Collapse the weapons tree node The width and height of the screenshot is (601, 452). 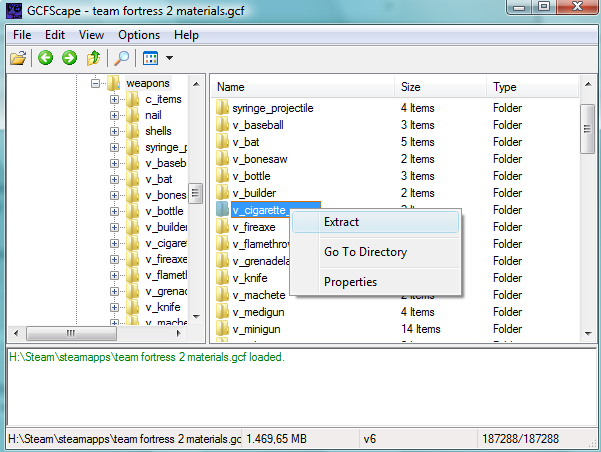(x=95, y=83)
